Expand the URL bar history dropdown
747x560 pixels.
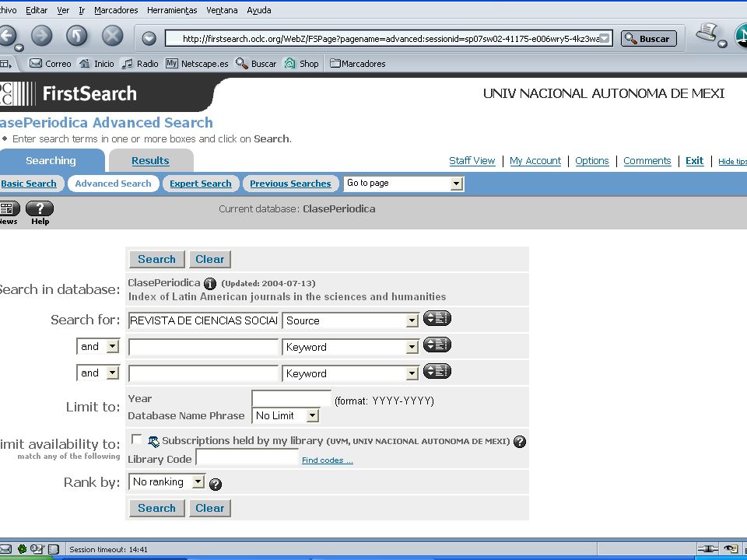(x=604, y=39)
